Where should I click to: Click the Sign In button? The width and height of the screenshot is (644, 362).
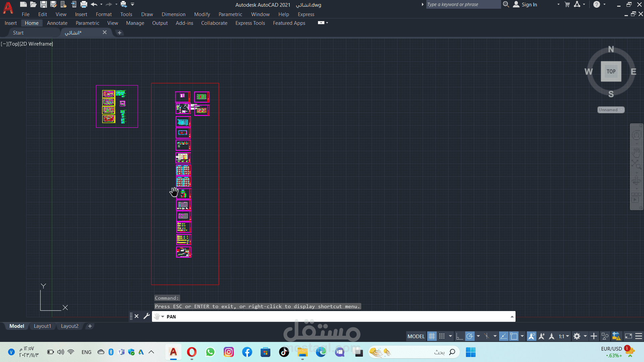[525, 4]
